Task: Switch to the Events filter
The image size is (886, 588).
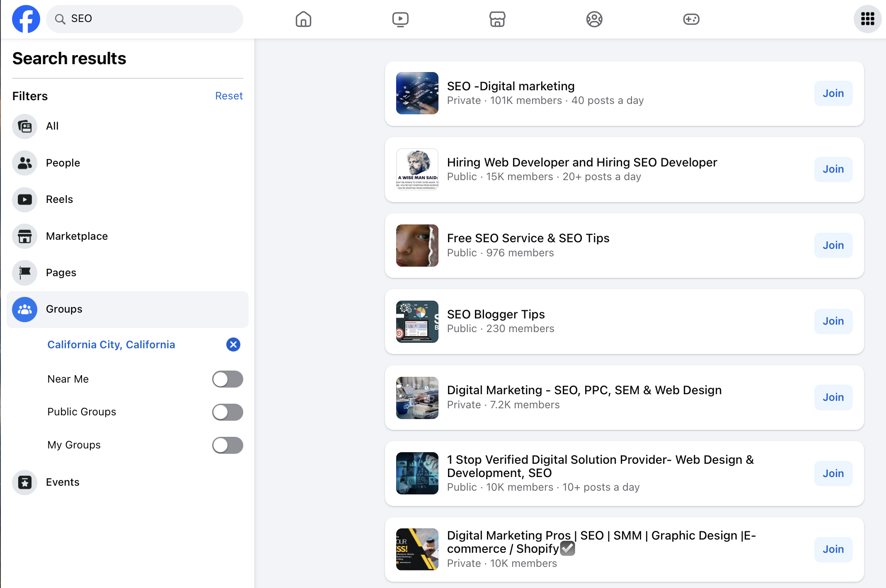Action: [63, 482]
